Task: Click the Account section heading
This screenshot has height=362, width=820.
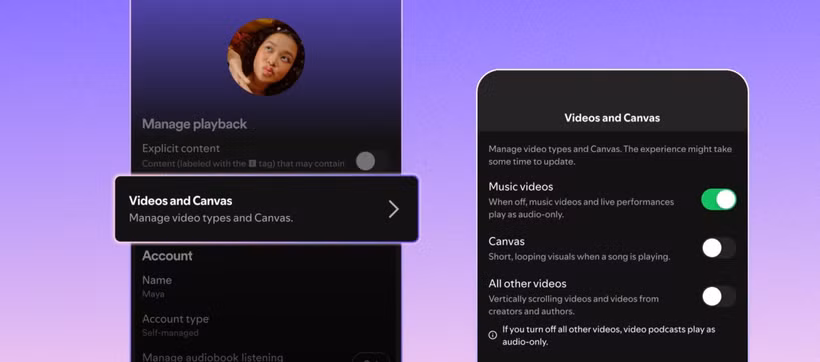Action: point(167,256)
